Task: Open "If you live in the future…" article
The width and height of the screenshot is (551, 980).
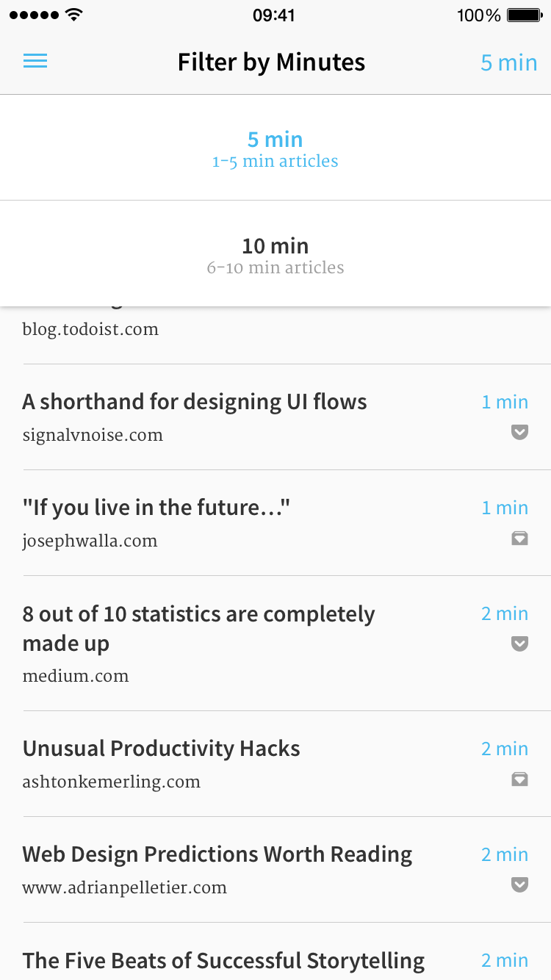Action: pos(156,508)
